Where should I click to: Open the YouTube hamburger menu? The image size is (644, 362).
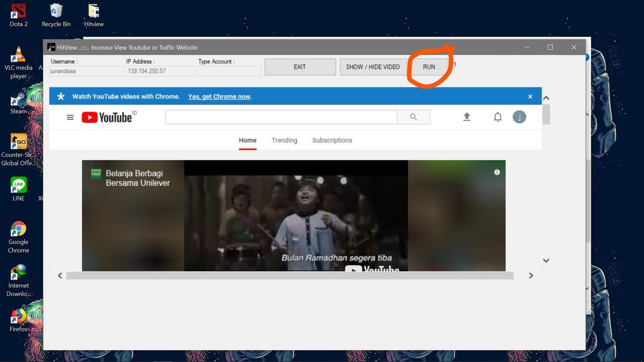(70, 117)
